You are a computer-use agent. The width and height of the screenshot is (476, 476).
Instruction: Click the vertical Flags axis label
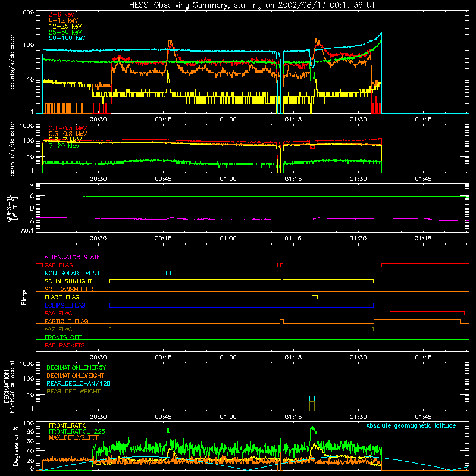tap(24, 297)
